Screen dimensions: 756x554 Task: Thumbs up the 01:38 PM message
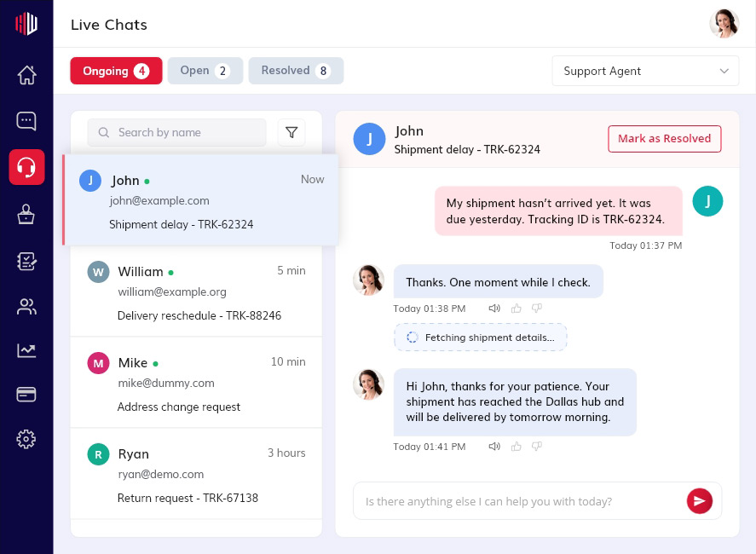(517, 308)
